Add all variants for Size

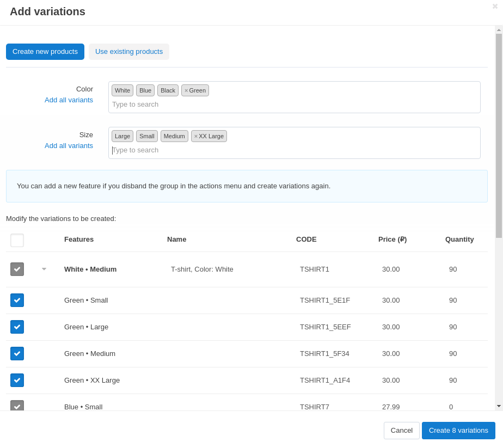tap(69, 146)
